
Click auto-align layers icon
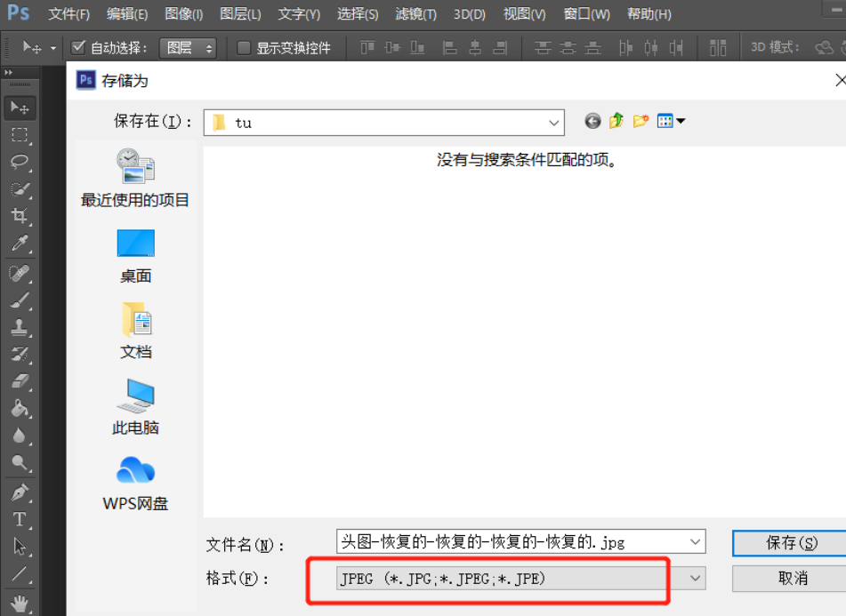point(718,48)
